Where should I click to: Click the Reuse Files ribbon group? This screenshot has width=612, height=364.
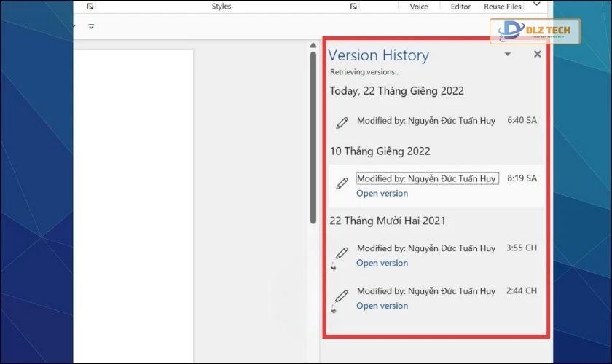pyautogui.click(x=503, y=7)
